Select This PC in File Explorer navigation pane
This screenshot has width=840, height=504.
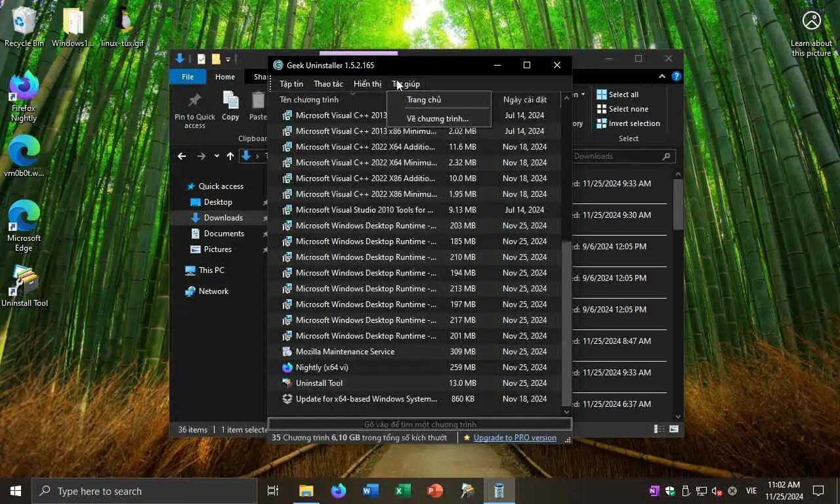211,270
